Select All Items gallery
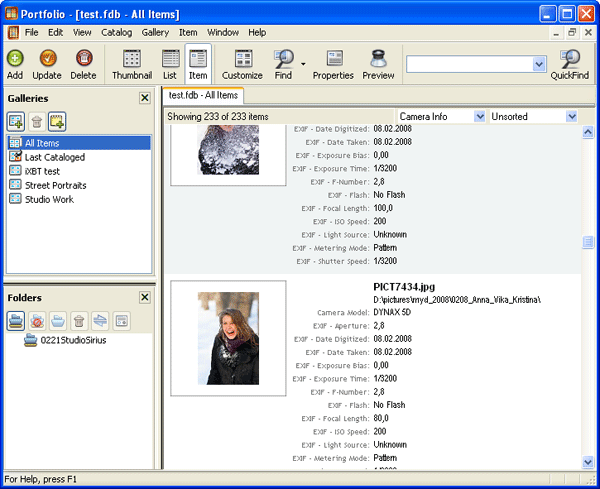Image resolution: width=600 pixels, height=489 pixels. [79, 143]
